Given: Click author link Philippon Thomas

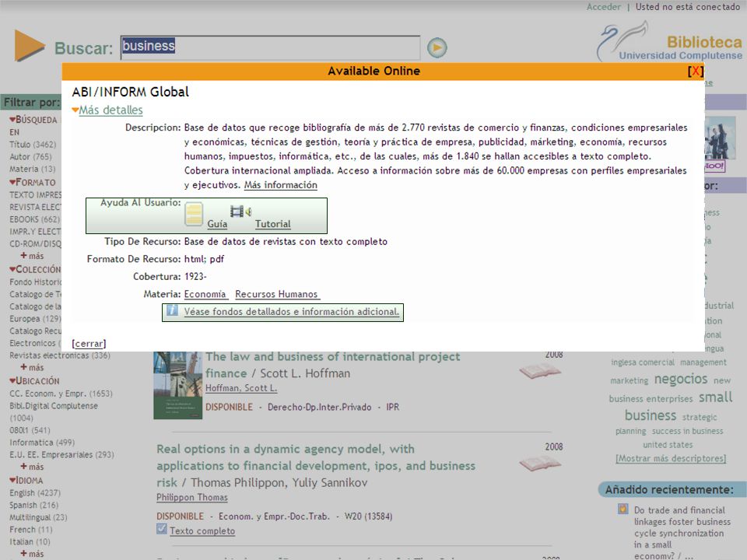Looking at the screenshot, I should point(192,497).
